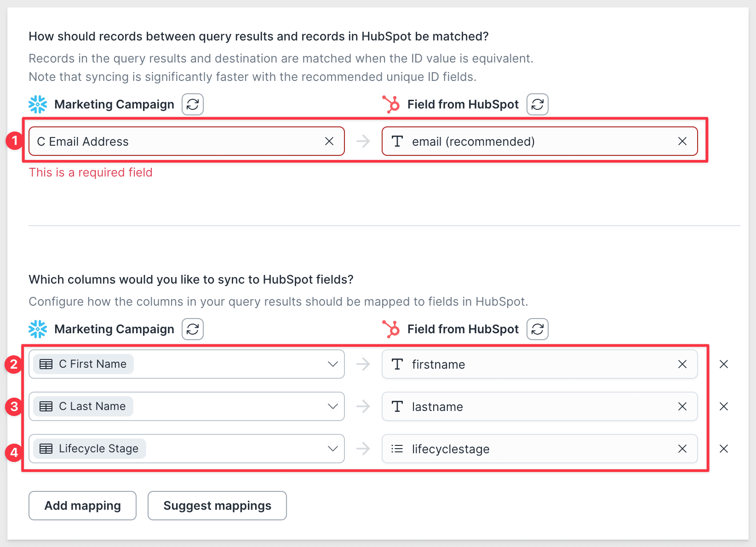Click the text type icon in email (recommended)
This screenshot has height=547, width=756.
pos(396,141)
